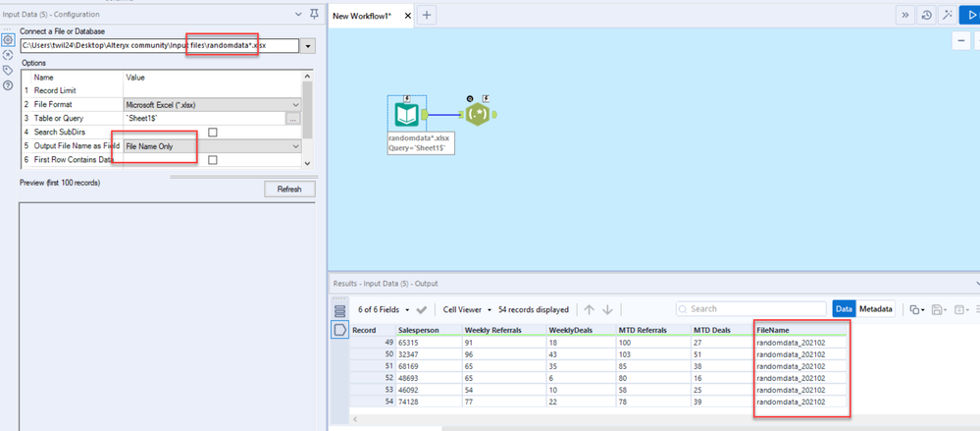Click the Refresh preview button
The width and height of the screenshot is (980, 431).
pyautogui.click(x=289, y=189)
